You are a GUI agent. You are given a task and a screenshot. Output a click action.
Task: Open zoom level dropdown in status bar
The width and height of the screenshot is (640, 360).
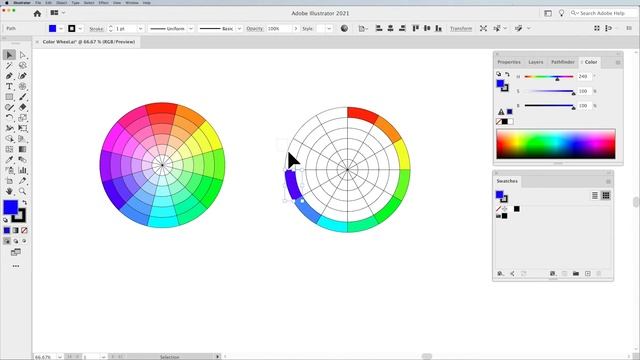click(x=60, y=357)
